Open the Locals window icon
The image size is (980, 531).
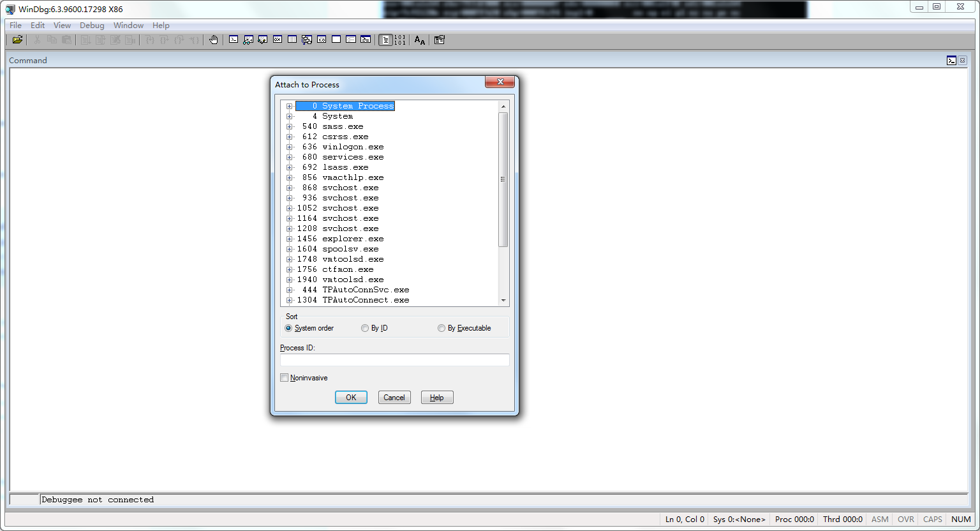tap(263, 40)
